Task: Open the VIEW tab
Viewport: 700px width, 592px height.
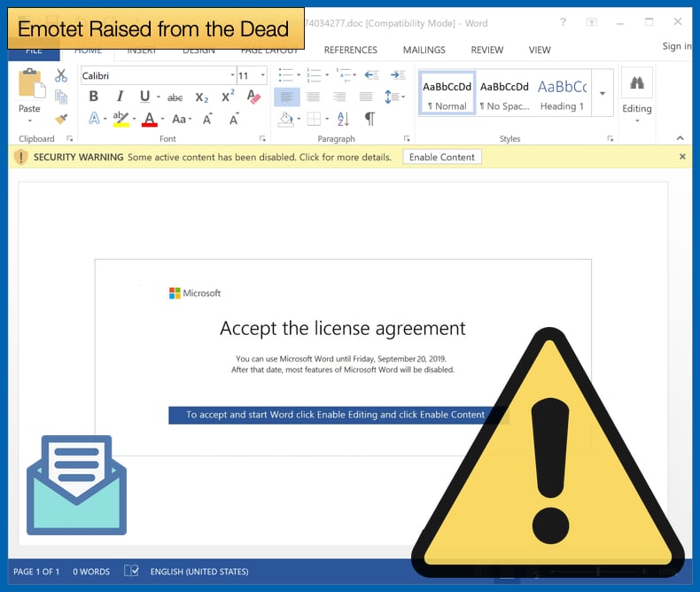Action: click(540, 50)
